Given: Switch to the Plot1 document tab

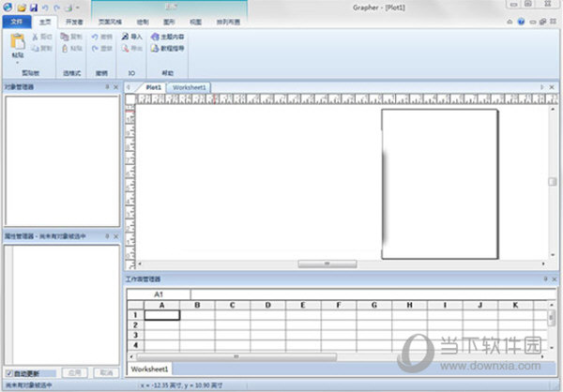Looking at the screenshot, I should pyautogui.click(x=153, y=87).
